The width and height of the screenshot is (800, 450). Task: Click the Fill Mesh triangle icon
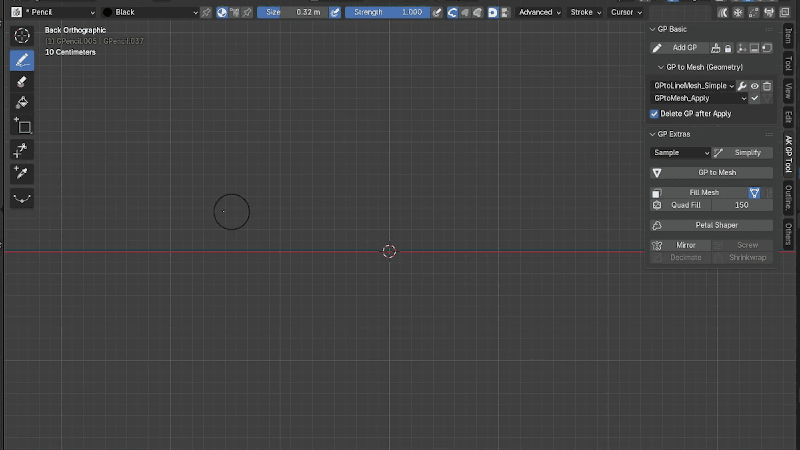[754, 192]
